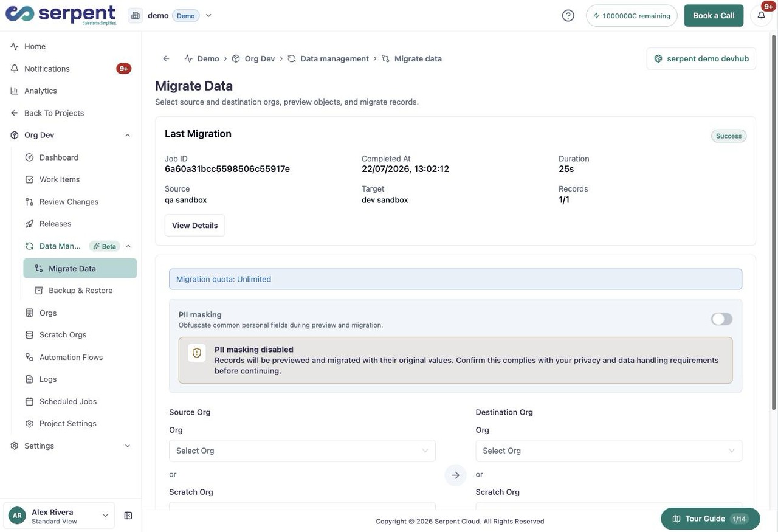Open the serpent demo devhub button

click(701, 59)
